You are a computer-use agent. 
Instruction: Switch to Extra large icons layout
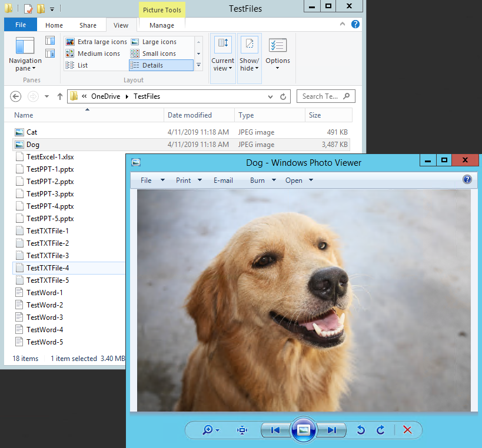[x=96, y=42]
